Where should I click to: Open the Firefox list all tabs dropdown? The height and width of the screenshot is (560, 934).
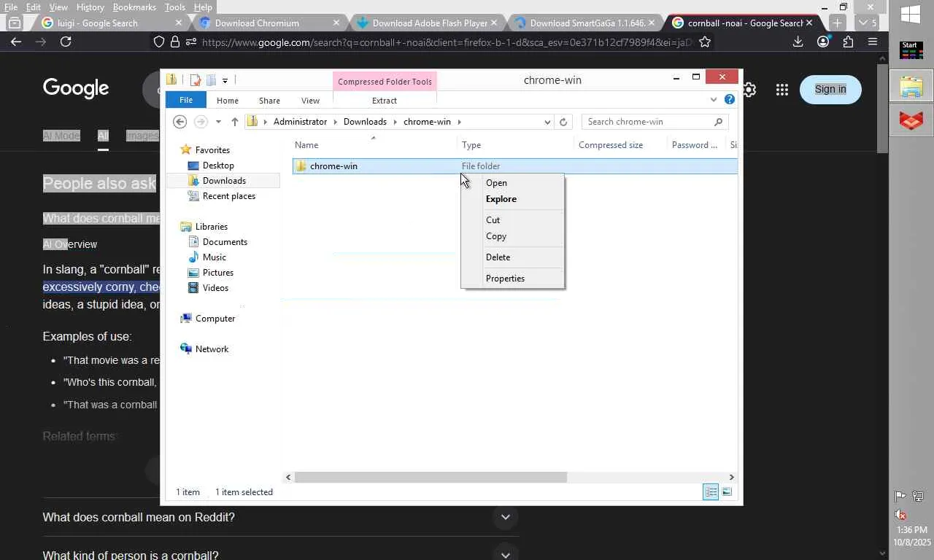click(x=868, y=23)
